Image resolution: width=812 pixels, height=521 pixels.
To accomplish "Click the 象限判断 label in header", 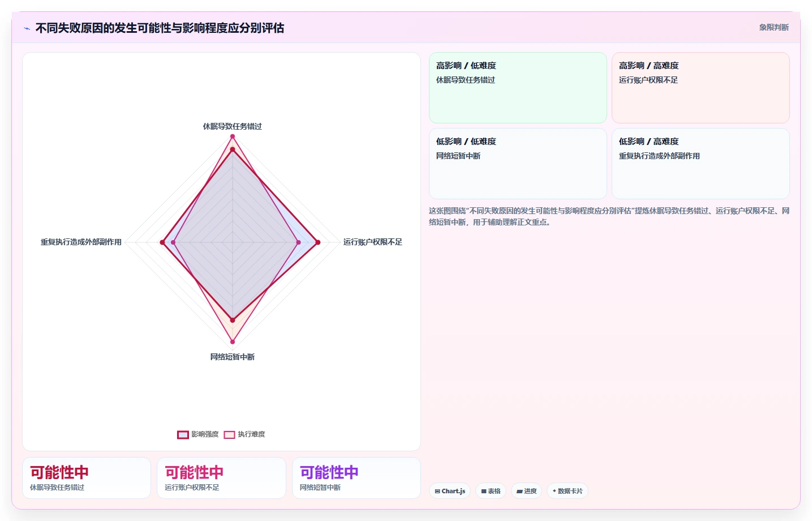I will click(774, 27).
